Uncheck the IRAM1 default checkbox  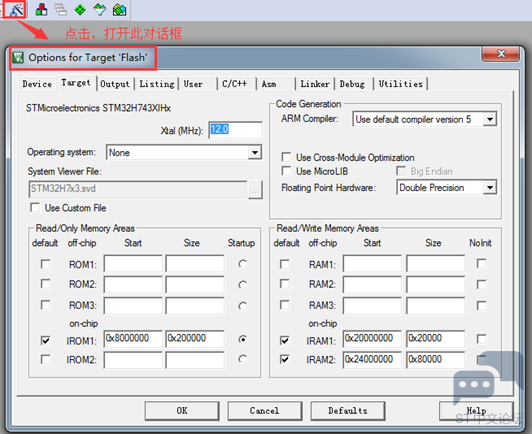coord(285,340)
